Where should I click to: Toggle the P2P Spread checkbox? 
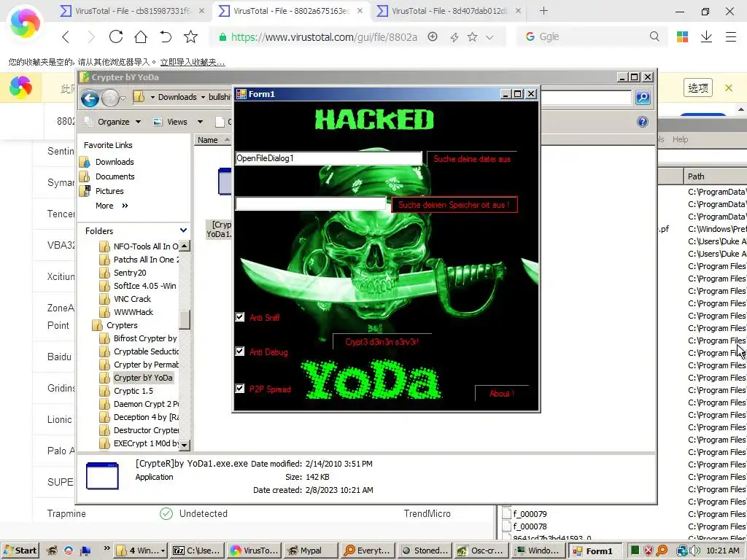tap(240, 389)
